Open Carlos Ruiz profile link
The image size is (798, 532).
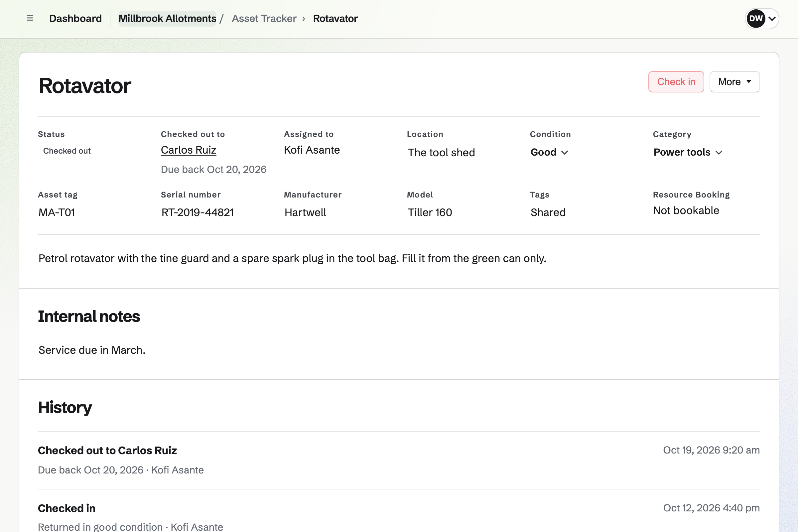[x=189, y=150]
